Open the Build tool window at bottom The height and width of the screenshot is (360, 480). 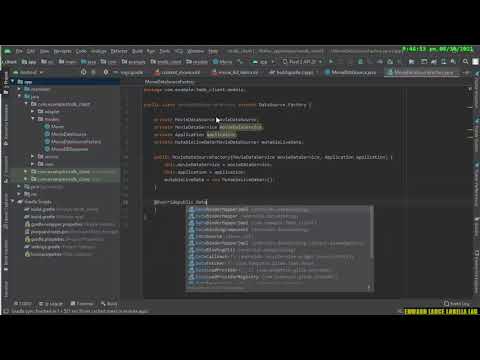(109, 304)
